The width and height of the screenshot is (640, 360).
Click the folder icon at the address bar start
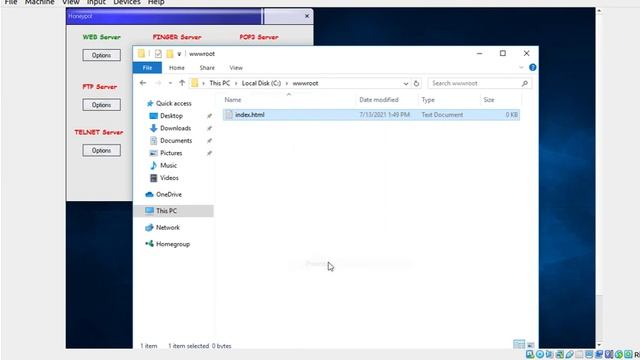click(195, 83)
